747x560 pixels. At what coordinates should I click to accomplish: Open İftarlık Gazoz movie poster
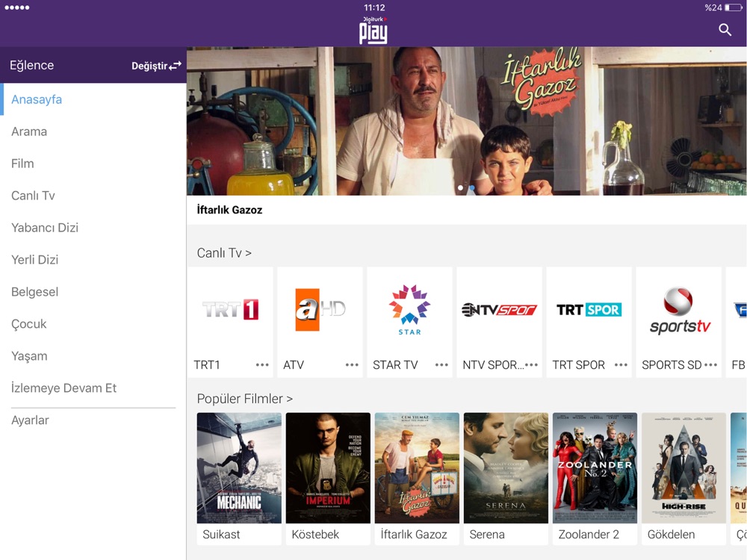click(x=417, y=468)
